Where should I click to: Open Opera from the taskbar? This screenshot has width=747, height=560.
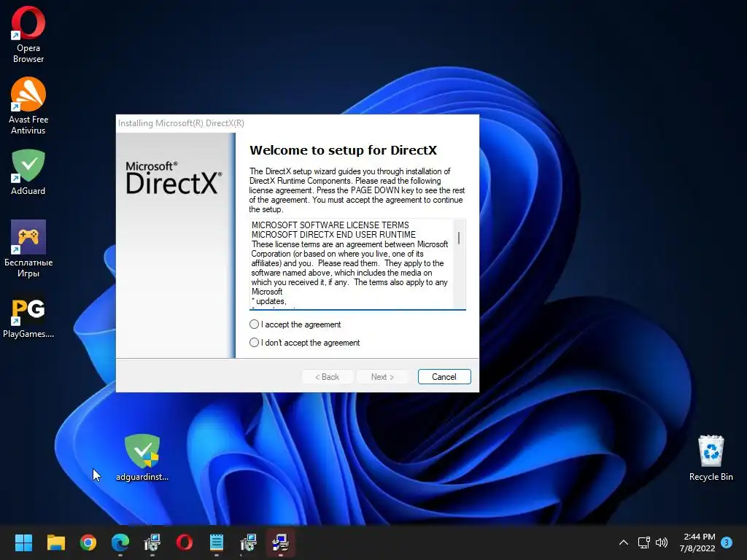[x=185, y=542]
